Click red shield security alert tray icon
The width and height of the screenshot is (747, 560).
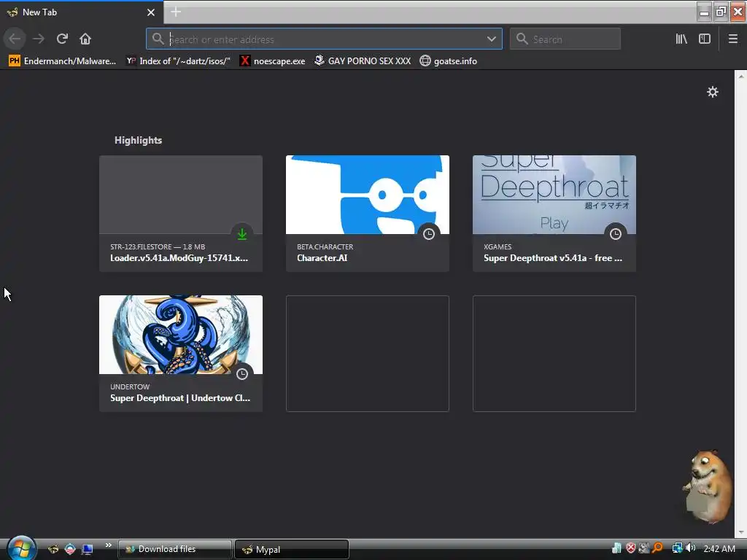click(631, 548)
